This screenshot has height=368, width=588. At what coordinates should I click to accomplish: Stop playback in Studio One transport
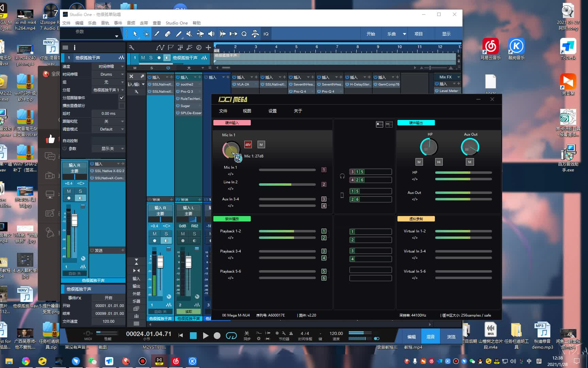193,335
